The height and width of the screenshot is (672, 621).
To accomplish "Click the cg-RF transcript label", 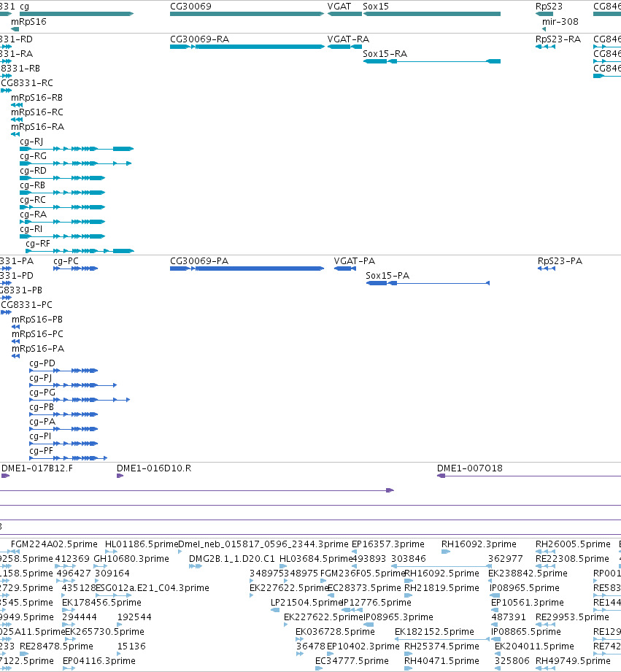I will tap(38, 243).
